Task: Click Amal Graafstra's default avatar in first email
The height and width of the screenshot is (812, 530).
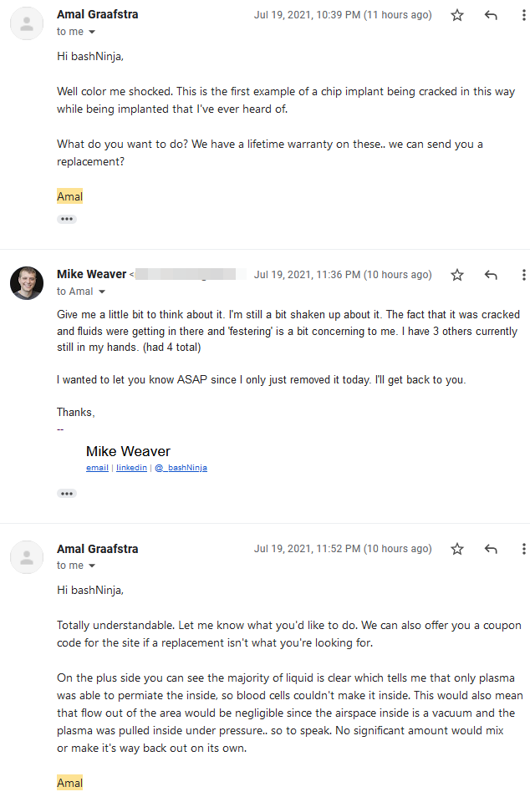Action: click(x=27, y=23)
